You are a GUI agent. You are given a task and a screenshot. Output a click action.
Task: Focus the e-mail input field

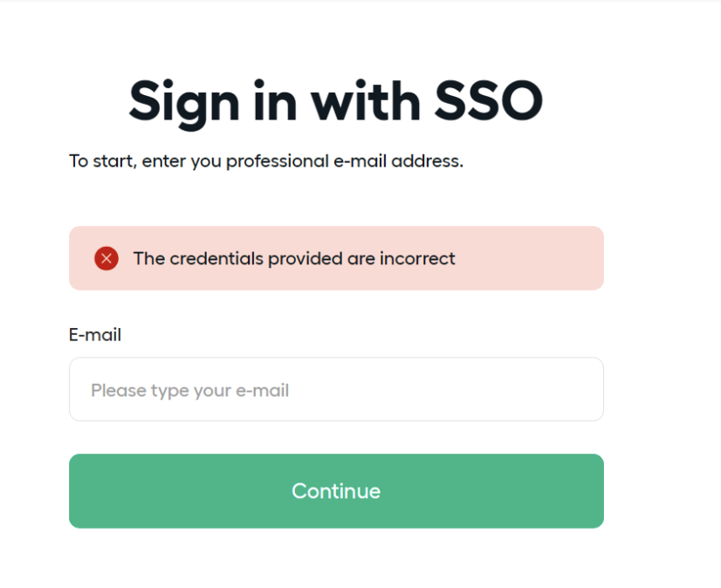pos(336,389)
